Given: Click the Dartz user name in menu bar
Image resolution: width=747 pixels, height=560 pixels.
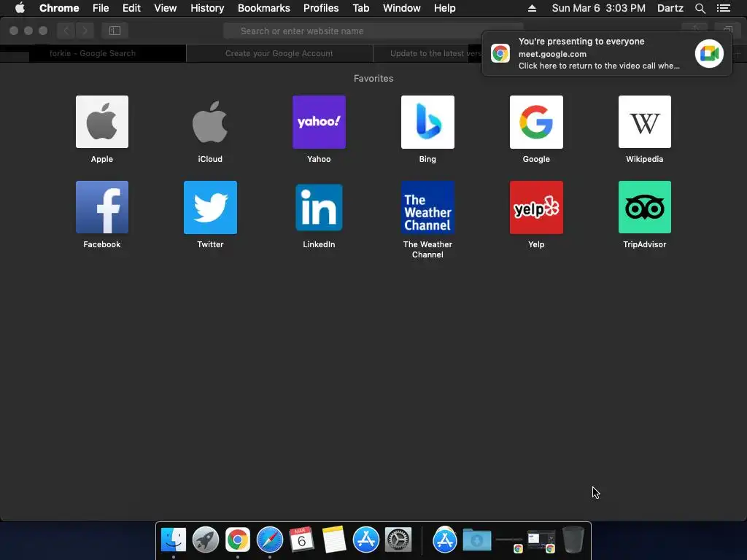Looking at the screenshot, I should point(670,8).
